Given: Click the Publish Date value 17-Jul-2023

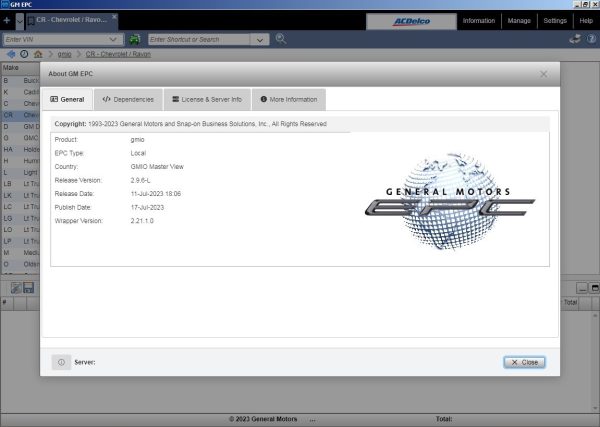Looking at the screenshot, I should [147, 207].
